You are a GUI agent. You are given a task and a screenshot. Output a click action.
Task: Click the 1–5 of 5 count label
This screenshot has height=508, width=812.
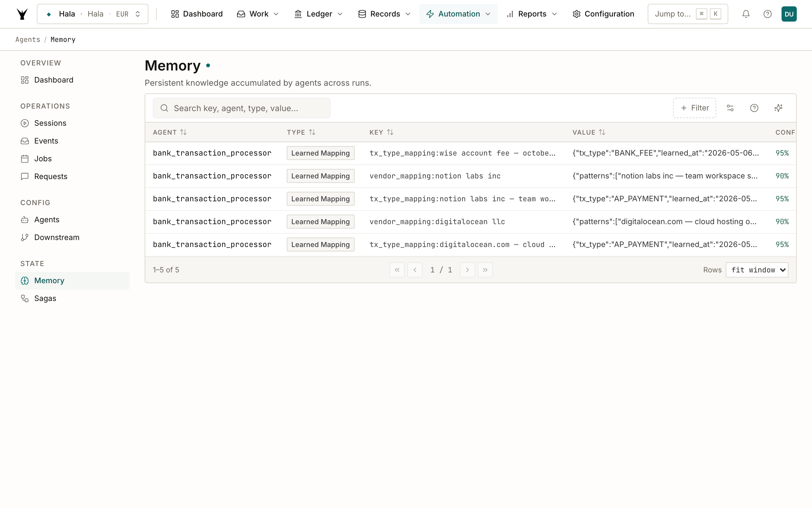(166, 270)
